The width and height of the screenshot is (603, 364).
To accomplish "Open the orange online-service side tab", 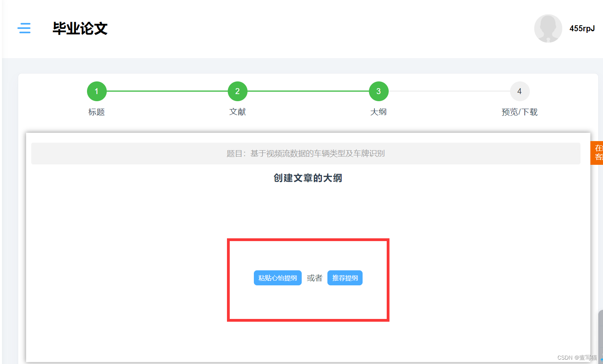I will point(597,153).
